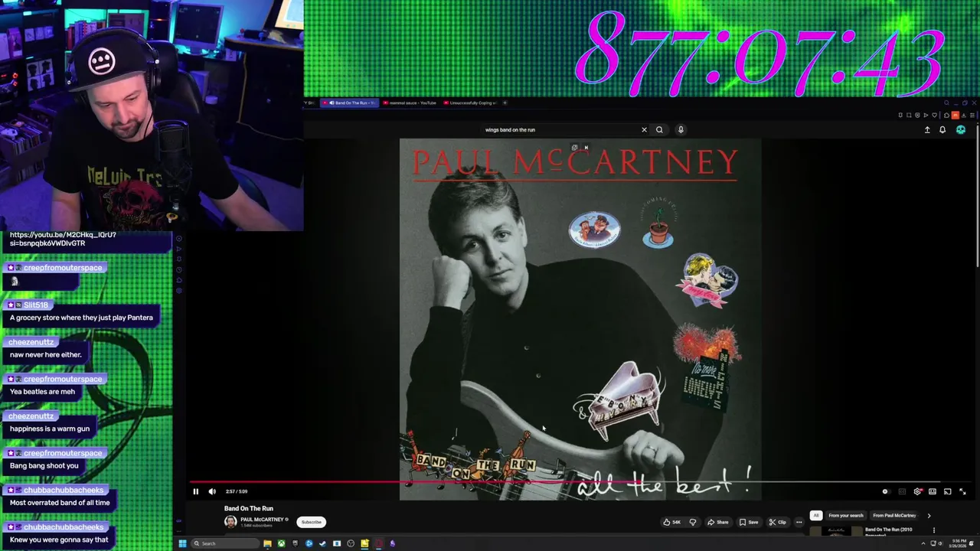Open the orange browser extension icon
The image size is (980, 551).
[x=955, y=115]
